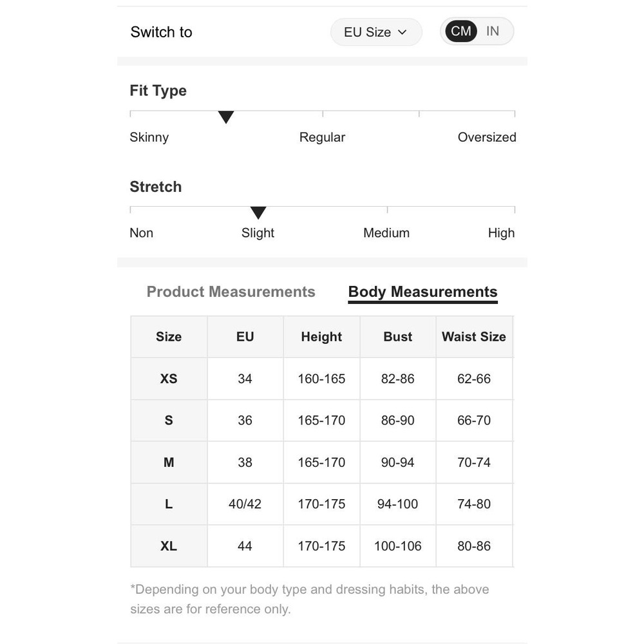644x644 pixels.
Task: Click the chevron arrow beside EU Size
Action: [x=402, y=32]
